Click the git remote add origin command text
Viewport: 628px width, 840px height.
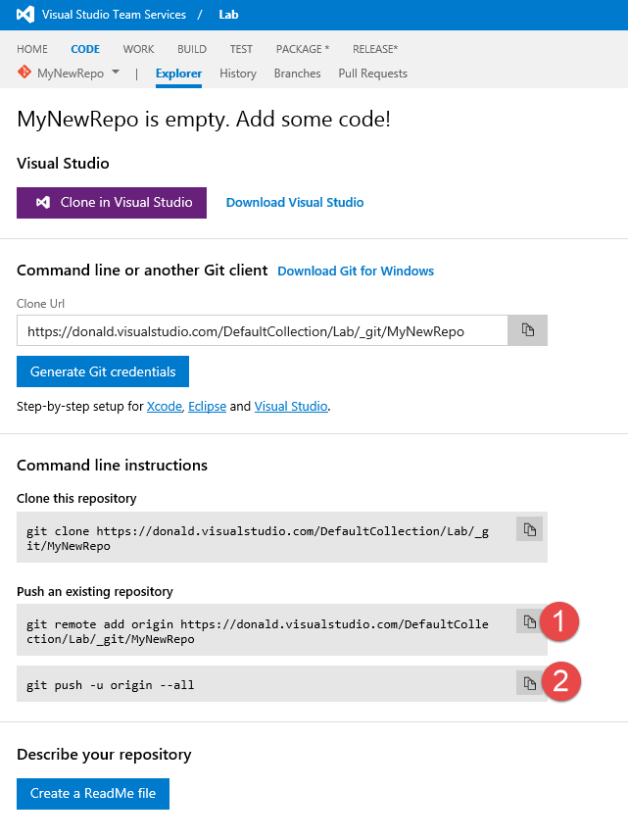pos(258,631)
